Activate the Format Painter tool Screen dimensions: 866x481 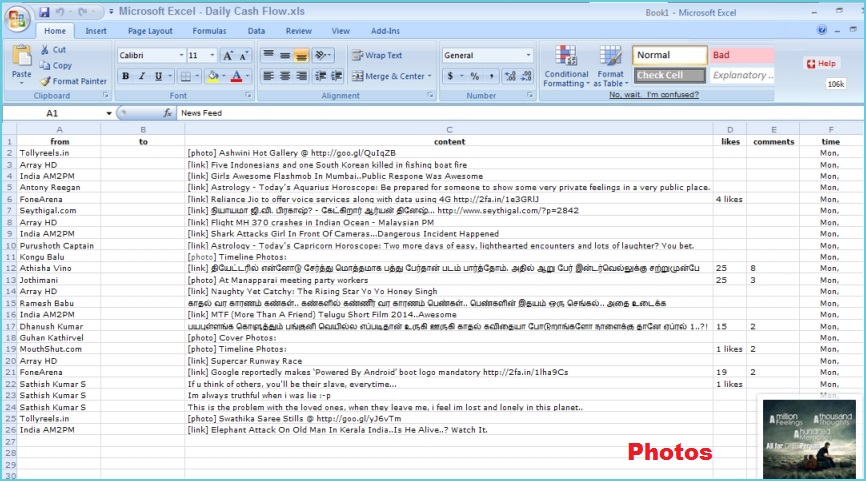(x=73, y=81)
